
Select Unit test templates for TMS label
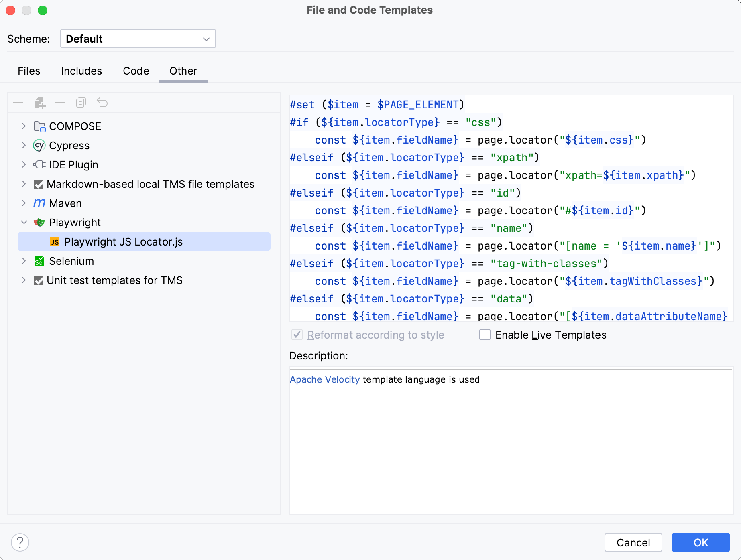[115, 280]
